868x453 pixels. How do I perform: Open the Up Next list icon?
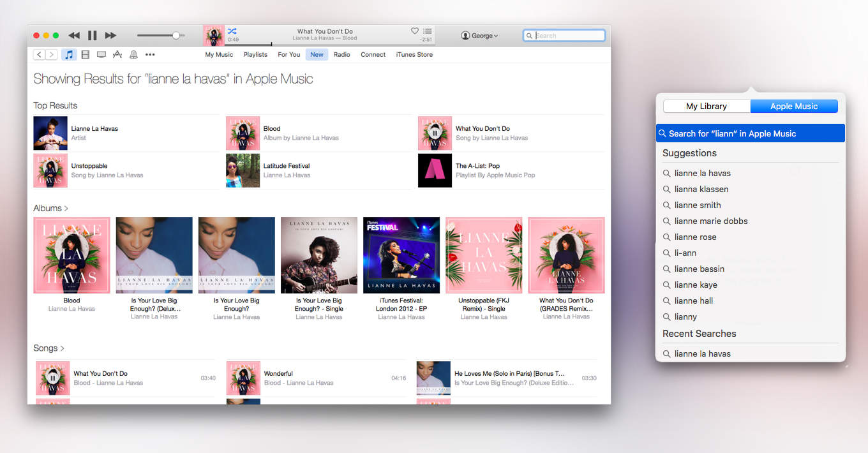click(x=428, y=31)
